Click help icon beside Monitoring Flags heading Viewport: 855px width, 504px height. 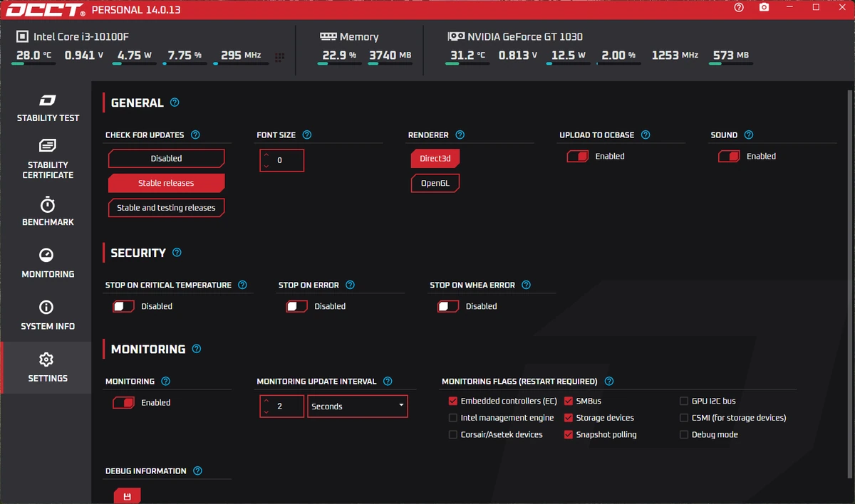tap(608, 382)
